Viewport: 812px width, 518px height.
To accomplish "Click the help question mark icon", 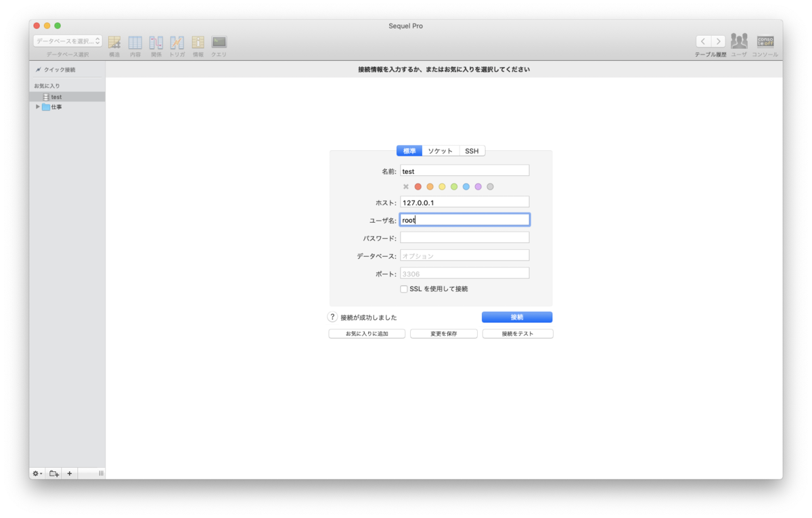I will (332, 317).
